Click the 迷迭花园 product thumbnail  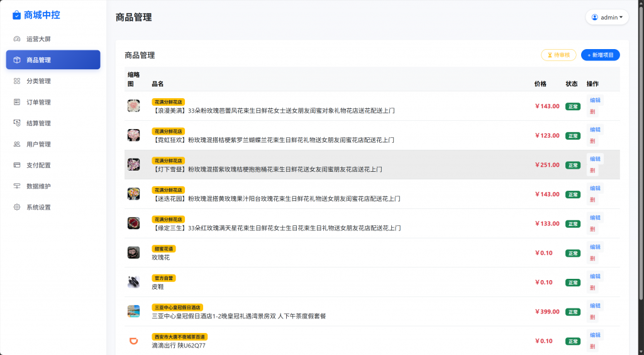(x=133, y=194)
